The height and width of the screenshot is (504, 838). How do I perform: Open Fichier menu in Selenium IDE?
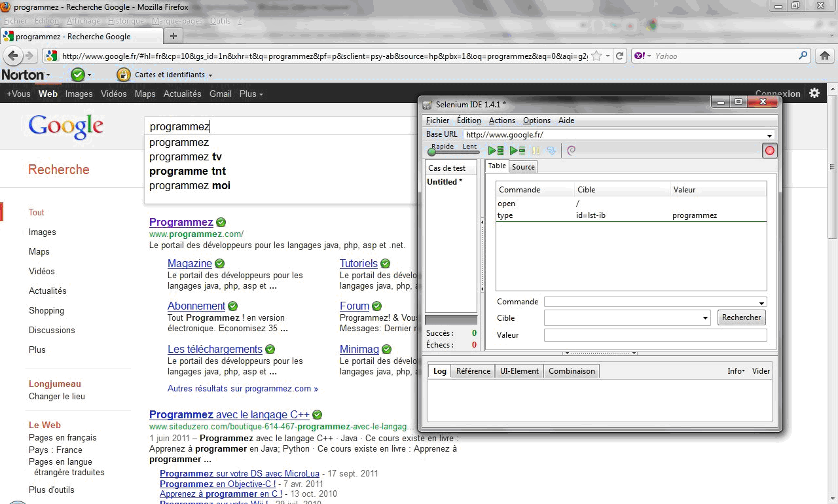pos(438,120)
